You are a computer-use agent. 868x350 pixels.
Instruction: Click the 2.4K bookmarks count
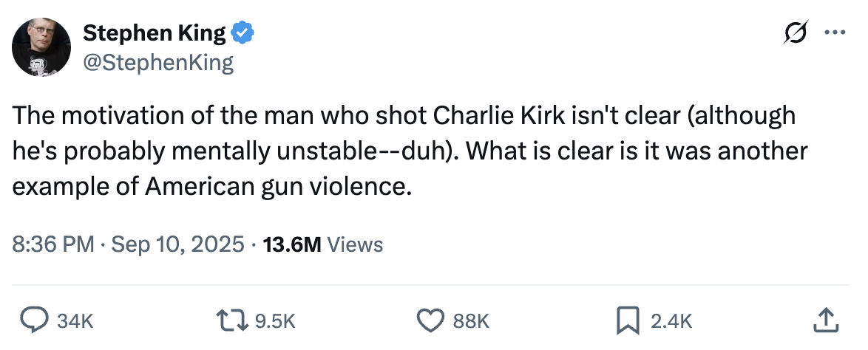point(671,320)
